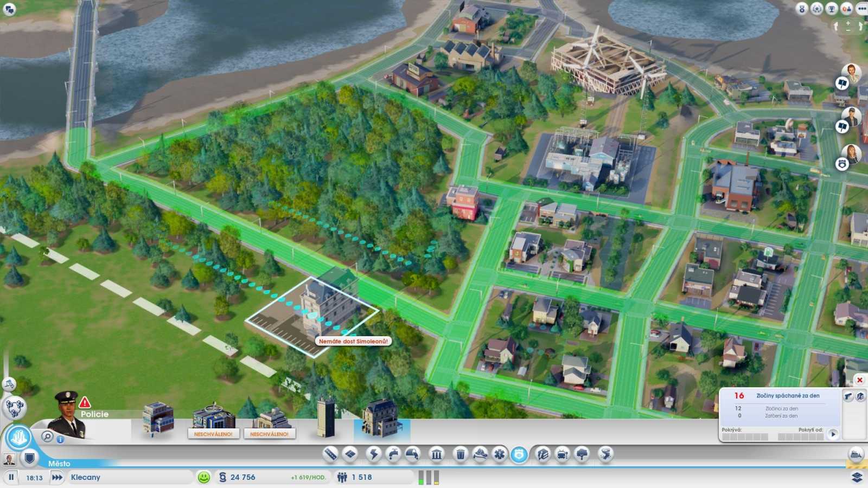Click the hourly income +1 619/HOD.
The height and width of the screenshot is (488, 868).
(308, 478)
